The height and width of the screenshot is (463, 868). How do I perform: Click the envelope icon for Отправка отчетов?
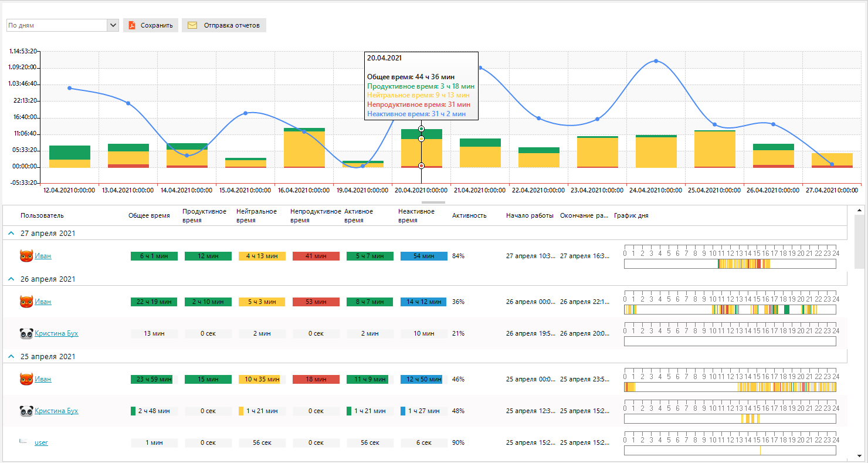(192, 25)
